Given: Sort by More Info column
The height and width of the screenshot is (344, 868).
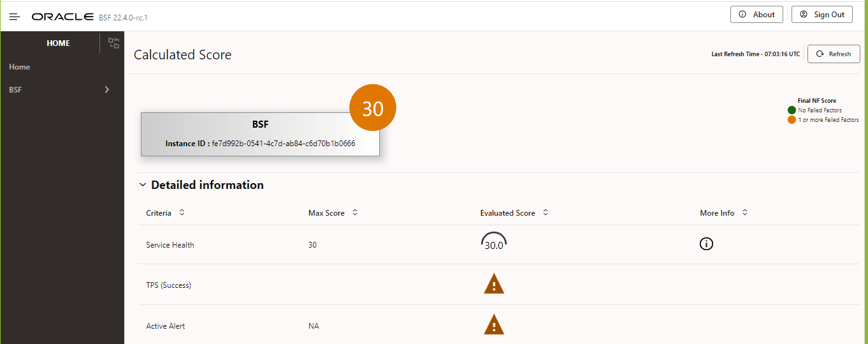Looking at the screenshot, I should [745, 213].
